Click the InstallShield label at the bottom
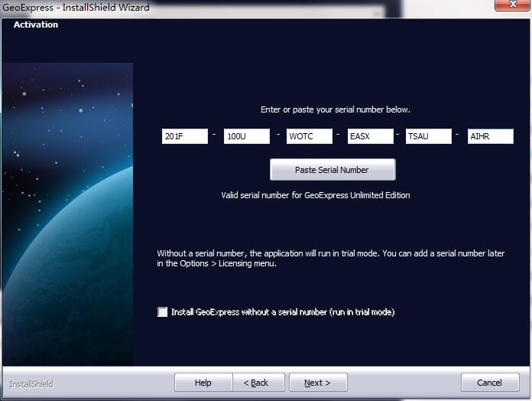 pos(31,384)
